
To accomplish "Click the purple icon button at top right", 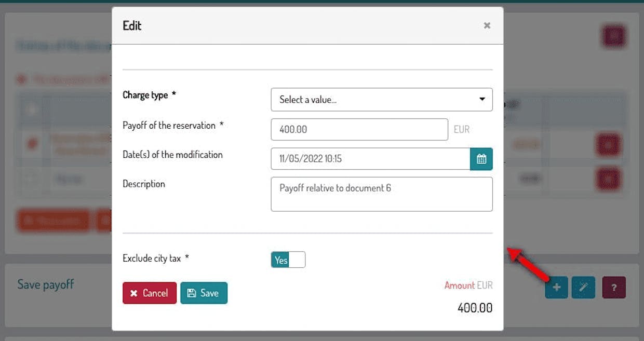I will point(614,36).
